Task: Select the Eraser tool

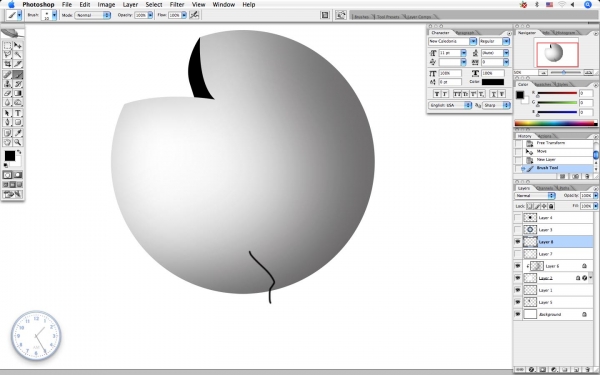Action: [x=7, y=93]
